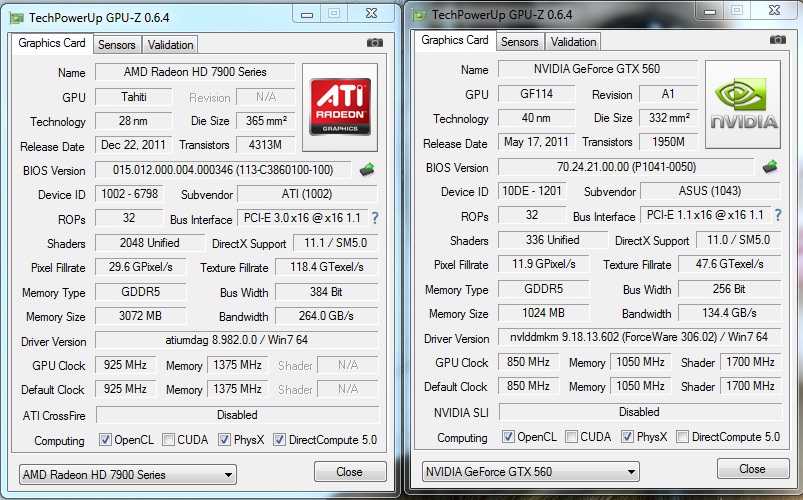This screenshot has height=500, width=803.
Task: Click the Texture Fillrate value 118.4 GTexel/s
Action: [x=326, y=267]
